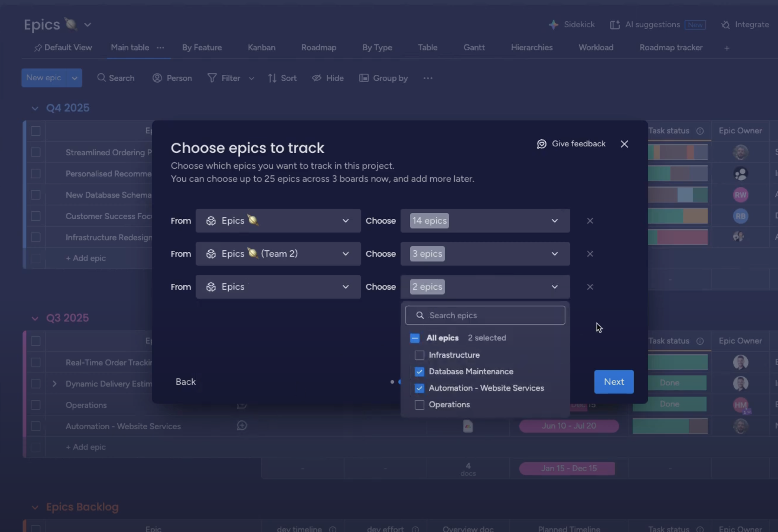
Task: Click the Next button
Action: [613, 382]
